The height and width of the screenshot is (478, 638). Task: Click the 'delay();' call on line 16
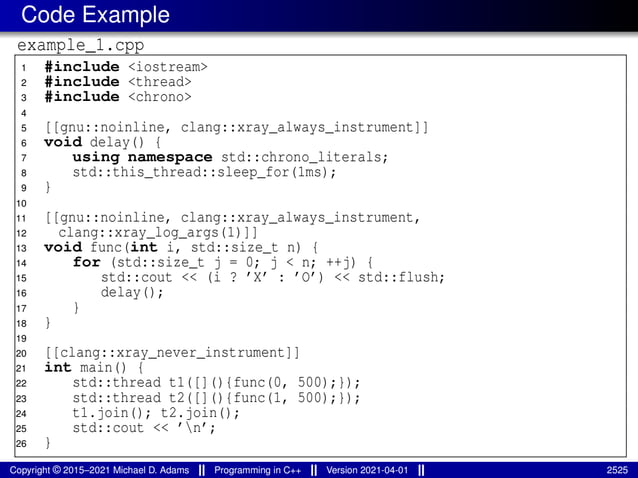pos(132,293)
